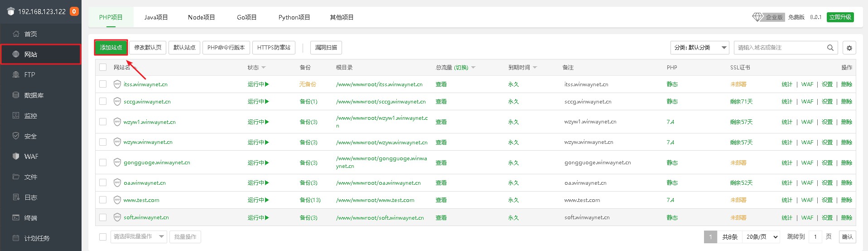Click the panel logo beside 192.168.123.122
This screenshot has width=868, height=251.
[x=11, y=11]
